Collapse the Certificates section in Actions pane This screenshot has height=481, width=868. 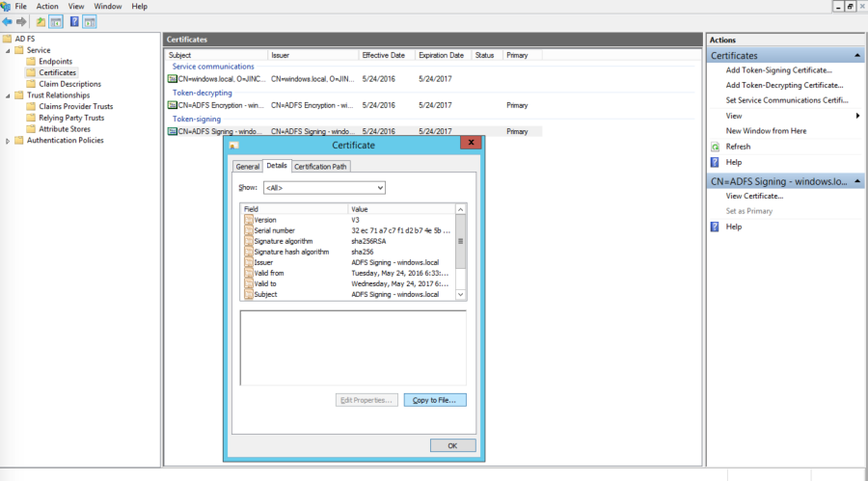(x=857, y=56)
